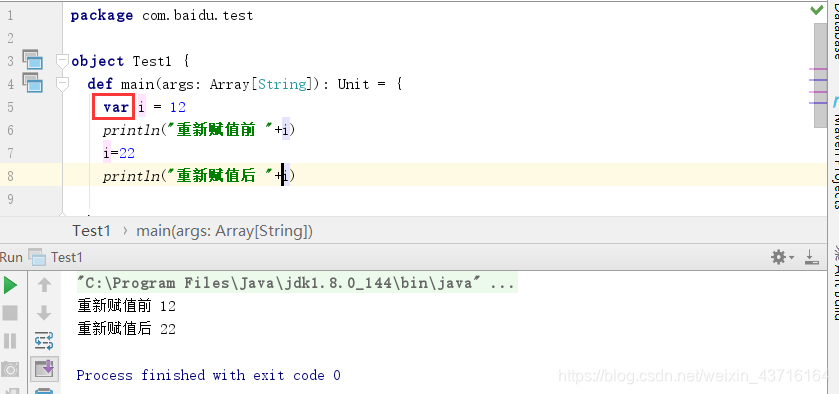This screenshot has height=394, width=839.
Task: Click line number 9 in the gutter
Action: point(10,199)
